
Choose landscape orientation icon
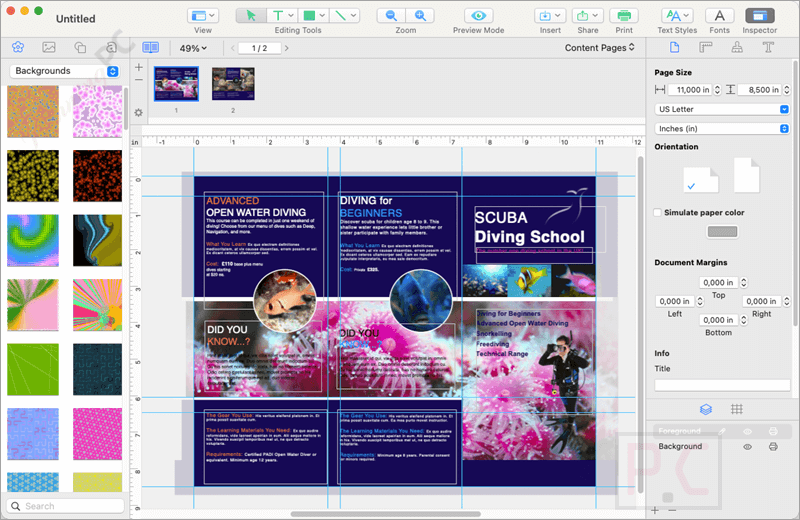[701, 180]
